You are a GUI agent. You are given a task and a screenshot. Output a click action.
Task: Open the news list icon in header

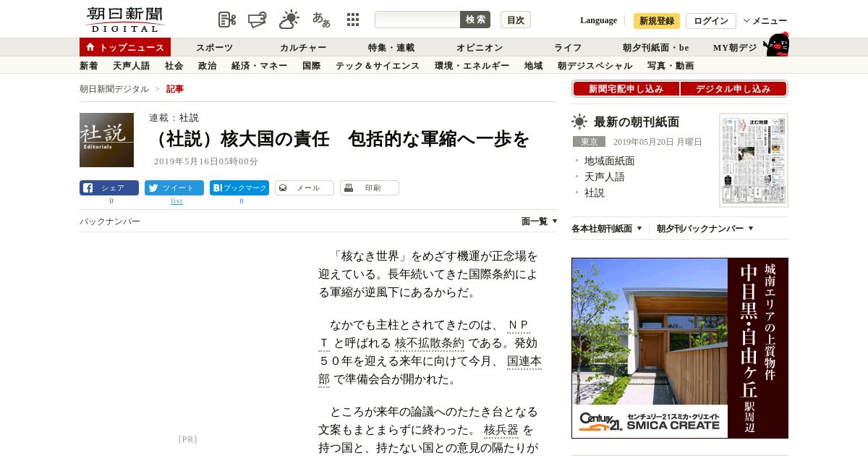[227, 20]
